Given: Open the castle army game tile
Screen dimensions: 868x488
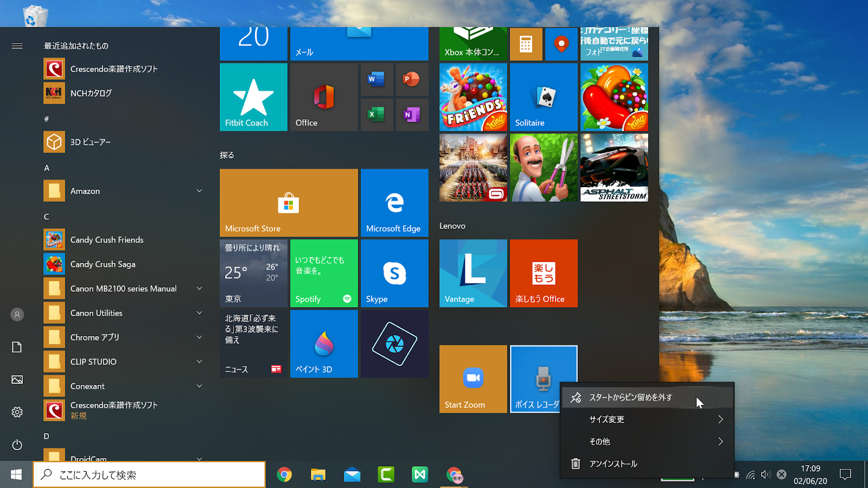Looking at the screenshot, I should 473,168.
